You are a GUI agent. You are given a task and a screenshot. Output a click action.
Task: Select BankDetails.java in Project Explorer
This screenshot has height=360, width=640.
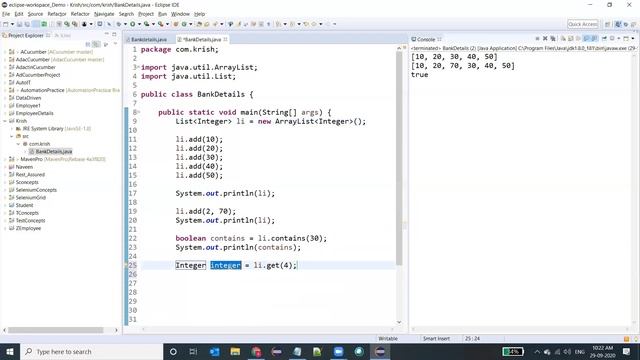click(53, 151)
